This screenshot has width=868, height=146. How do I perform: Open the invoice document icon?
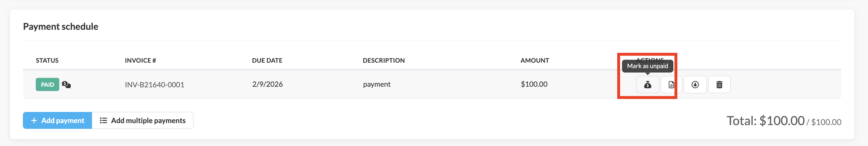671,85
